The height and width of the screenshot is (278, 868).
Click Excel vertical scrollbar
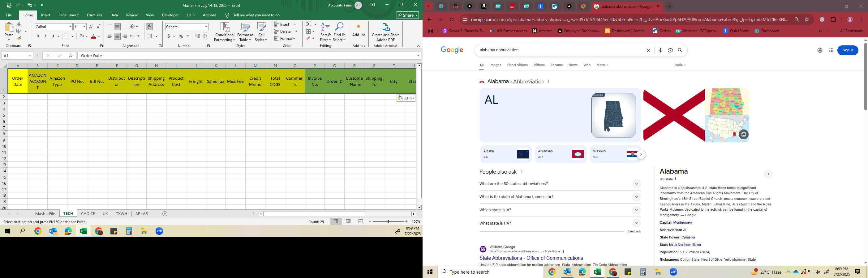(419, 133)
